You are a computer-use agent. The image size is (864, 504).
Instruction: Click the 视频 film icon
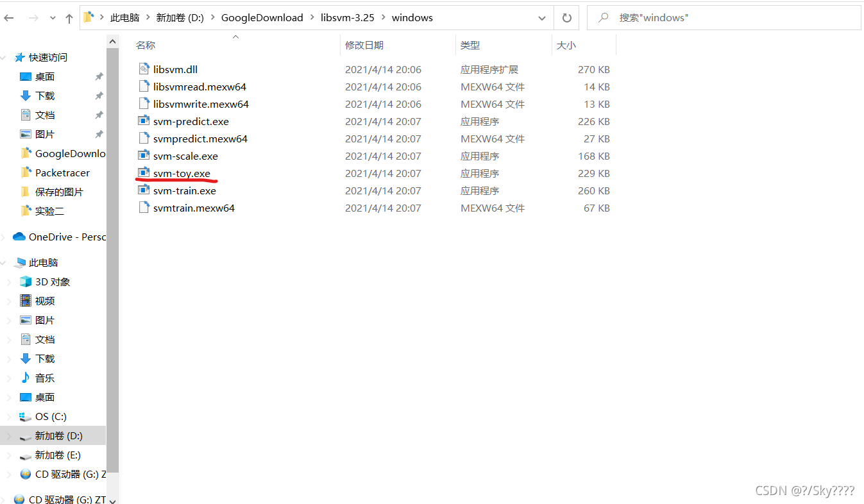tap(26, 301)
